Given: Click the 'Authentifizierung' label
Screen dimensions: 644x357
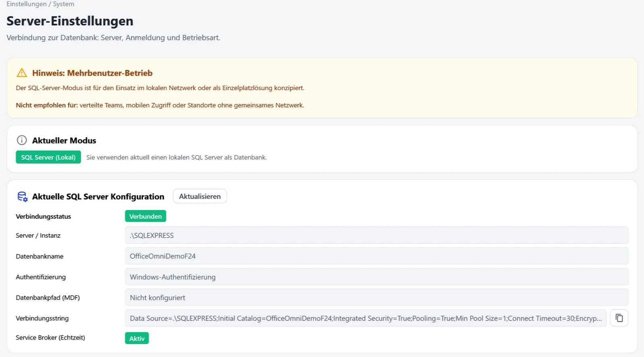Looking at the screenshot, I should pyautogui.click(x=41, y=277).
